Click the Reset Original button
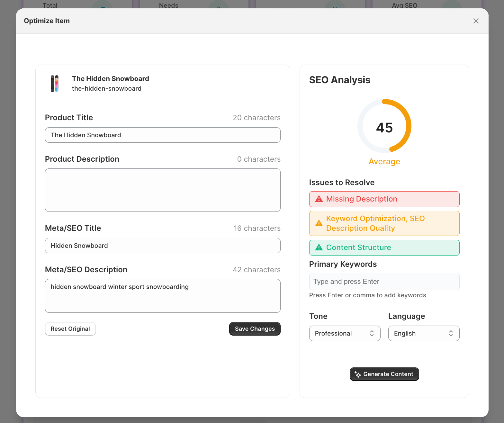The image size is (504, 423). tap(70, 329)
